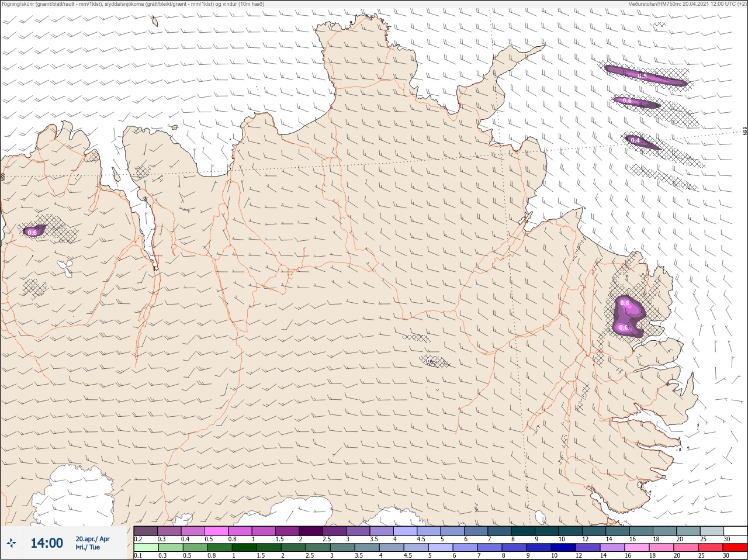
Task: Click the weekday text 'Þri./ Tue'
Action: pyautogui.click(x=88, y=548)
